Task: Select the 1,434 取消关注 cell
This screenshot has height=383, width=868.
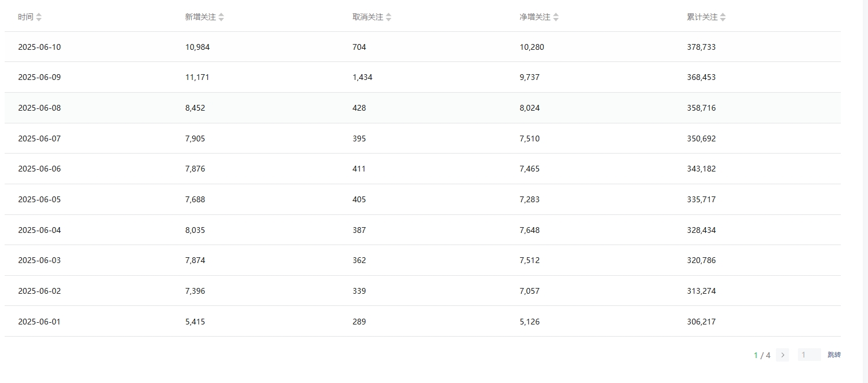Action: (x=362, y=77)
